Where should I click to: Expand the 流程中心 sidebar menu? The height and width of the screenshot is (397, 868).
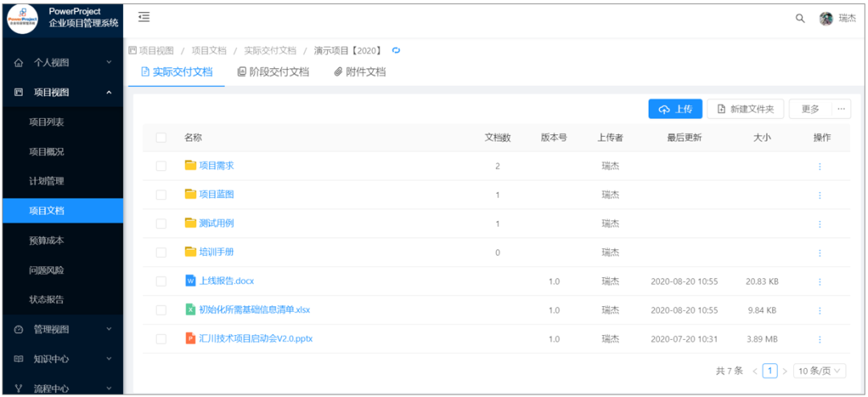point(63,388)
